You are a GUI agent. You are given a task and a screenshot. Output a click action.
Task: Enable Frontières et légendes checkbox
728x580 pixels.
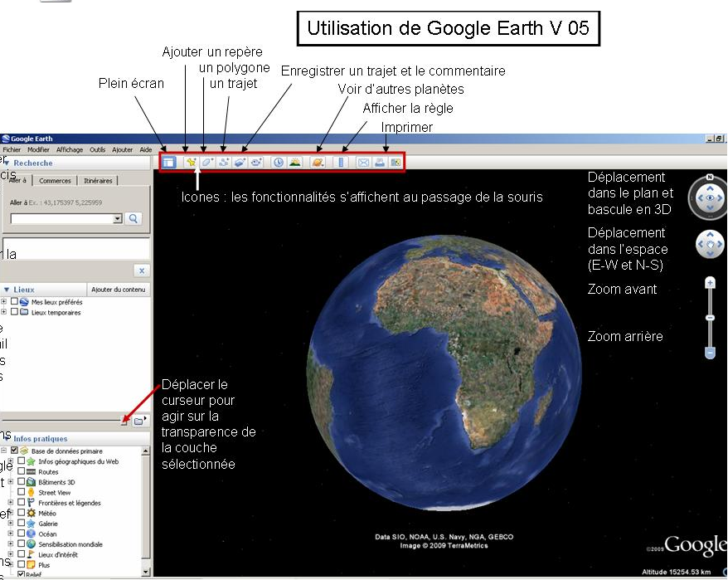[x=21, y=502]
